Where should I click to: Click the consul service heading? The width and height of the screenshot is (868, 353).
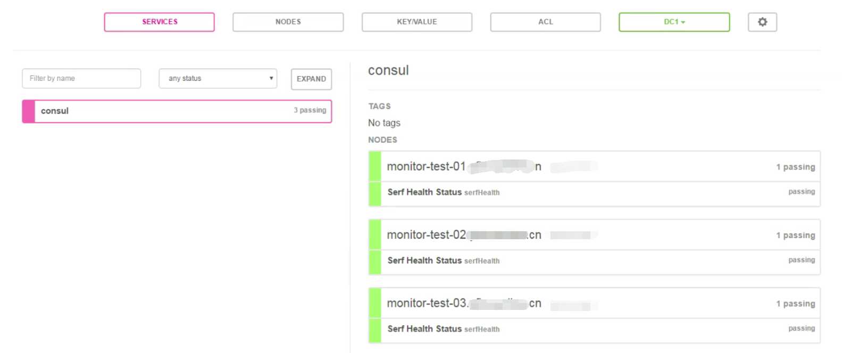tap(388, 71)
